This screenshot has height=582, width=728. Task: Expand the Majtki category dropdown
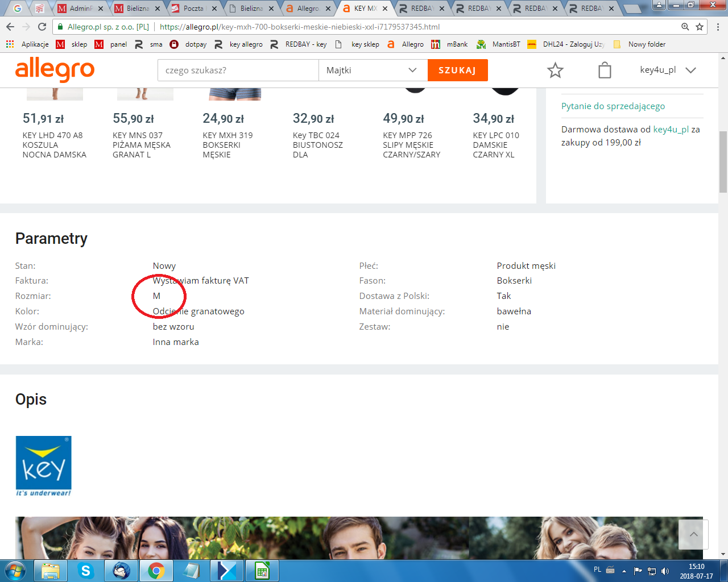[x=373, y=70]
